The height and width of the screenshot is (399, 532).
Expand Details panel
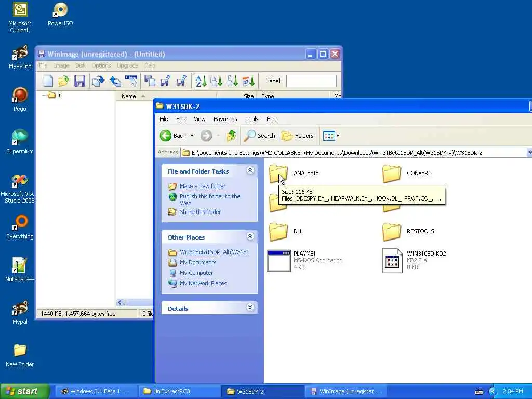pyautogui.click(x=250, y=308)
